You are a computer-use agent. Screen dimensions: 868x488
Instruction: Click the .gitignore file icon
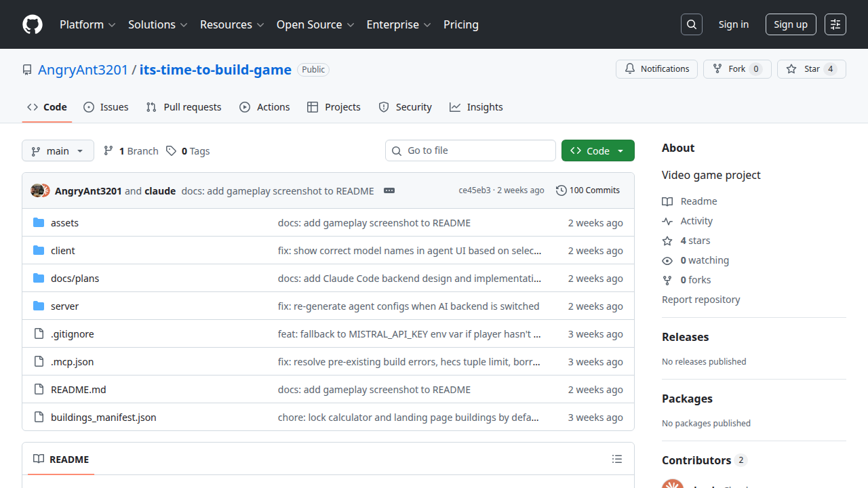[39, 334]
